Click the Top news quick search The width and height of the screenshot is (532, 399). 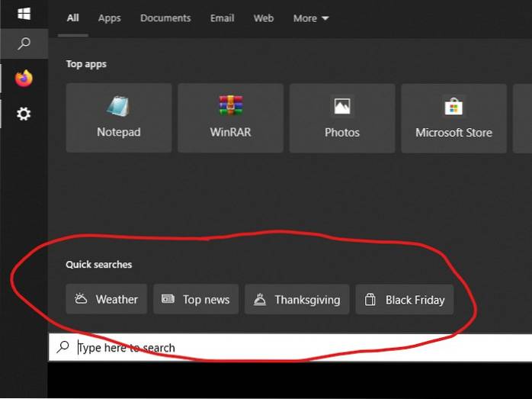pos(196,300)
